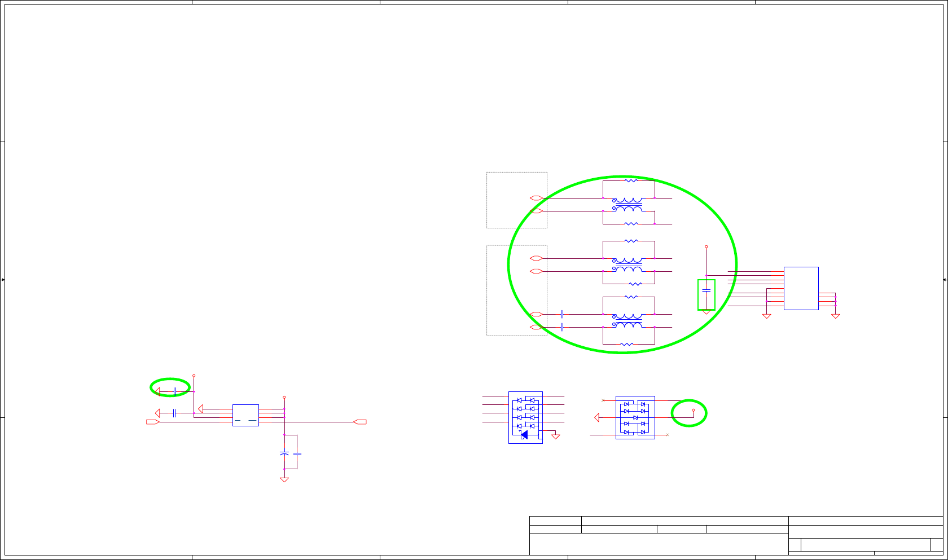Click ground symbol left of large IC

767,316
